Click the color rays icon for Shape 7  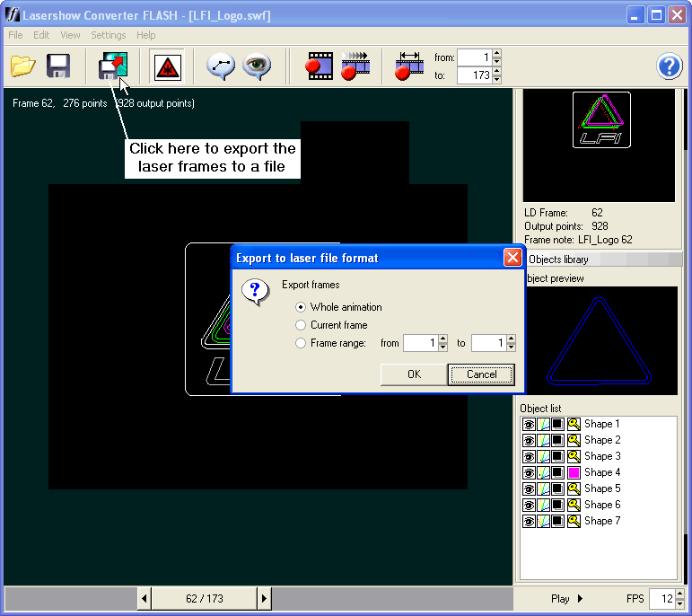coord(543,521)
